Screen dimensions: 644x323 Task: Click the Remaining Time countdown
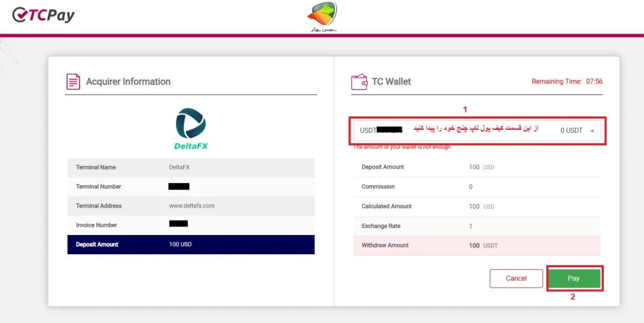(x=567, y=82)
